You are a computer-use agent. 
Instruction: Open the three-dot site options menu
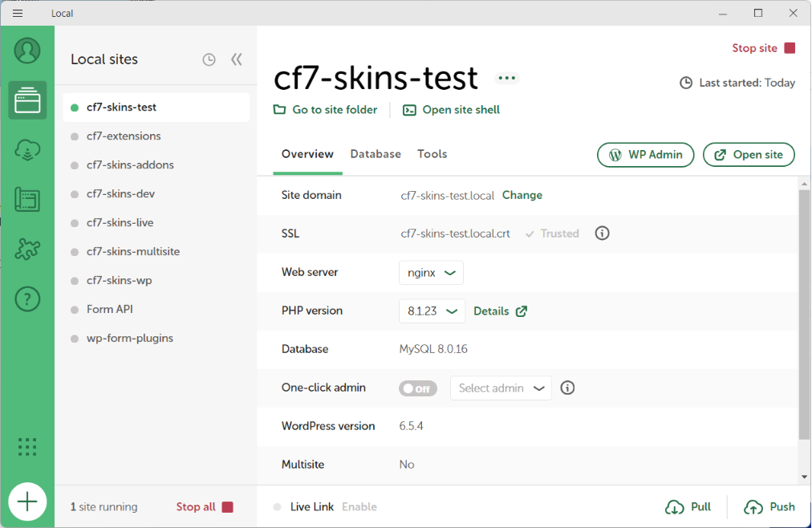[x=506, y=78]
